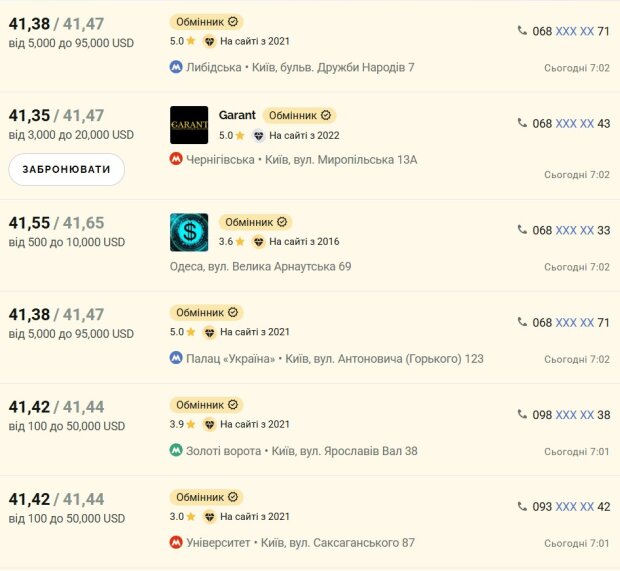Image resolution: width=620 pixels, height=571 pixels.
Task: Open address Київ, вул. Ярославів Вал 38
Action: (344, 451)
